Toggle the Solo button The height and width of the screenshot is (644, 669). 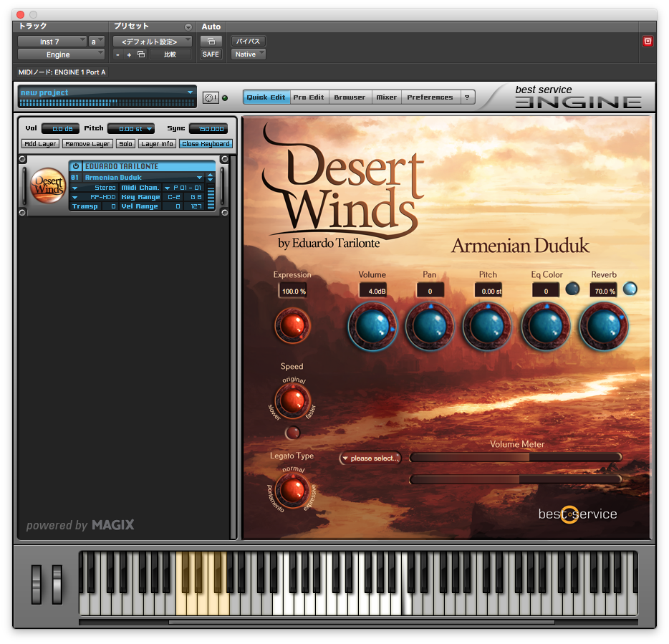pyautogui.click(x=125, y=144)
